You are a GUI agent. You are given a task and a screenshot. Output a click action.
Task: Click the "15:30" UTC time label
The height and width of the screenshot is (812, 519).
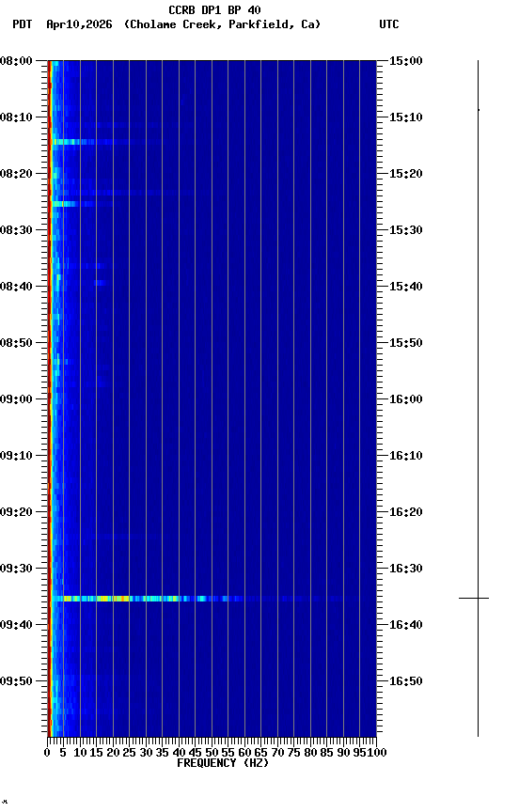point(406,230)
